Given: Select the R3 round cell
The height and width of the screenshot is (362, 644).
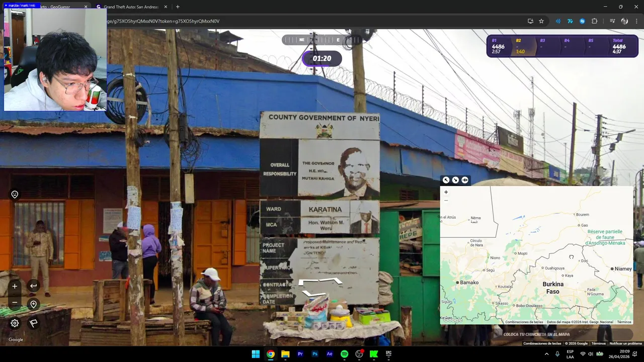Looking at the screenshot, I should coord(547,46).
